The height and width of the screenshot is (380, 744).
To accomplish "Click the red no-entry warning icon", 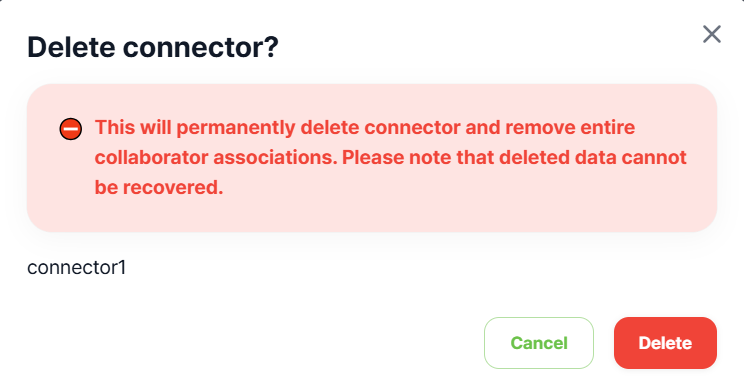I will pos(71,129).
